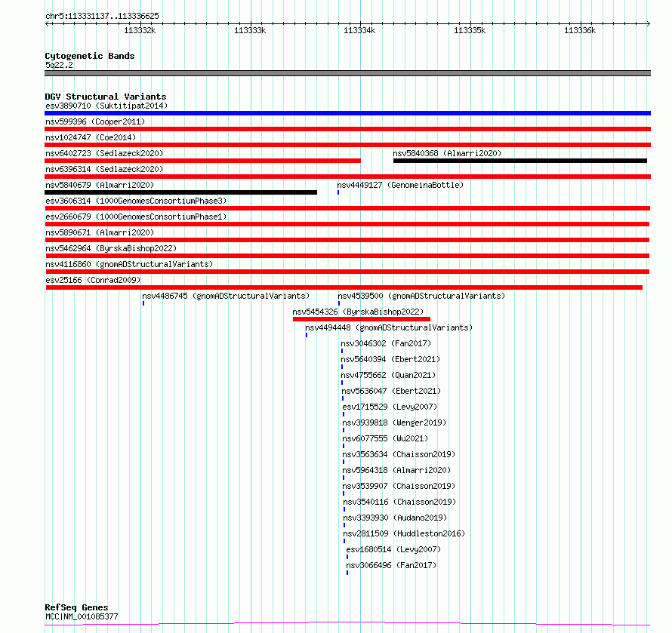
Task: Open nsv3540116 (Chaisson2019) label
Action: pos(399,502)
